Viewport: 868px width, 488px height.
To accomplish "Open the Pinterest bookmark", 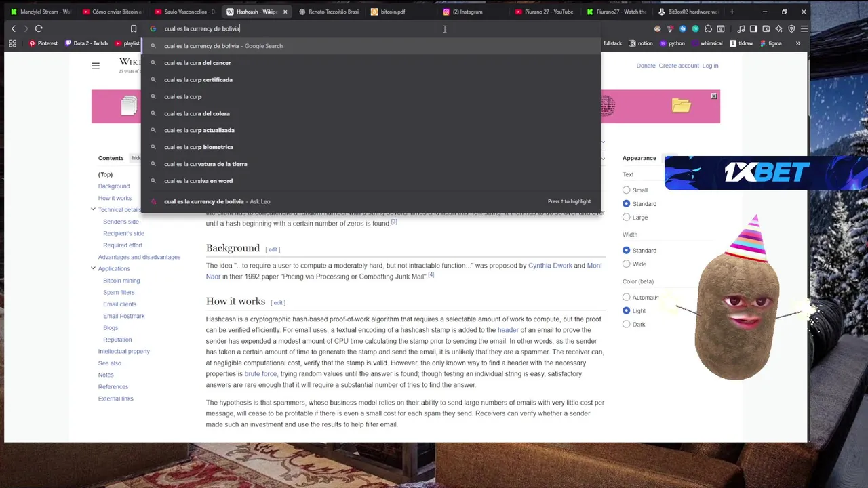I will click(43, 43).
